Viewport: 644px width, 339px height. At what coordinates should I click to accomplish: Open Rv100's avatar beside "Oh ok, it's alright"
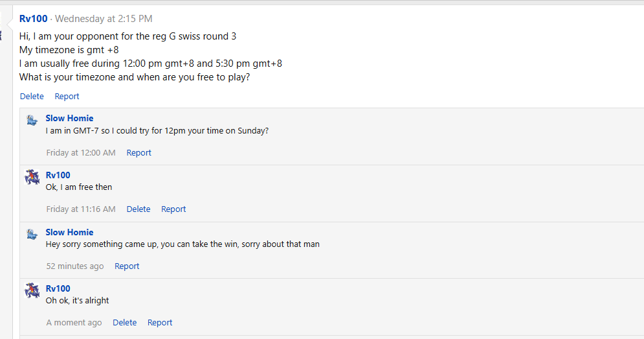pos(32,290)
